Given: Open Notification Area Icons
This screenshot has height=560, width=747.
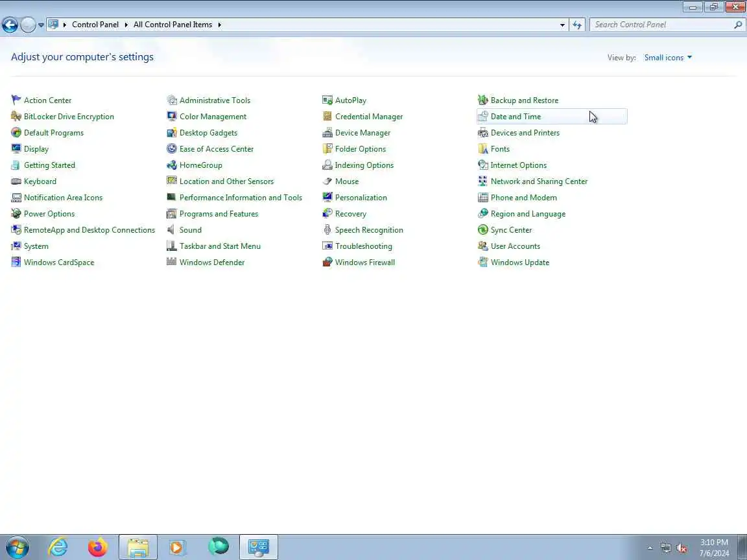Looking at the screenshot, I should pyautogui.click(x=63, y=197).
